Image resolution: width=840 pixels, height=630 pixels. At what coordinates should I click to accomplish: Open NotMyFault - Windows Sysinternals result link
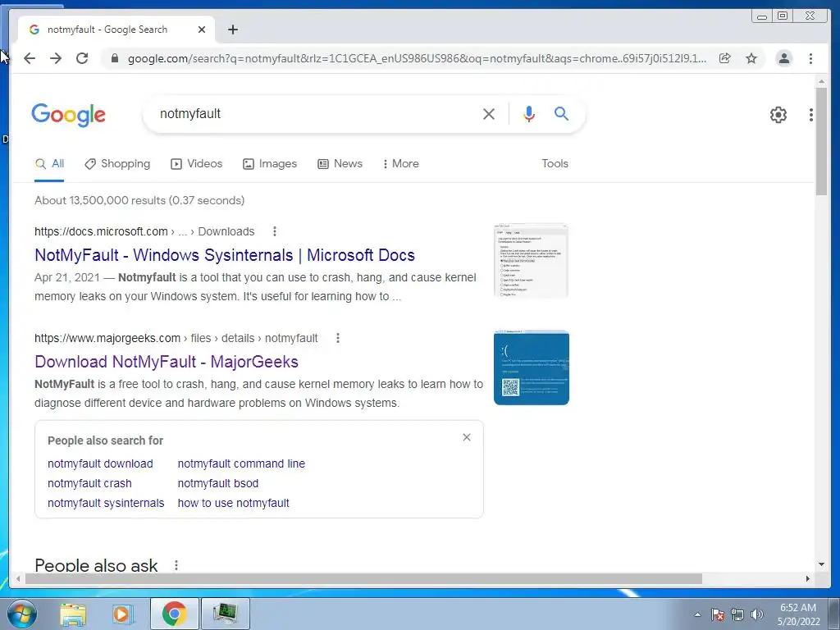click(225, 255)
